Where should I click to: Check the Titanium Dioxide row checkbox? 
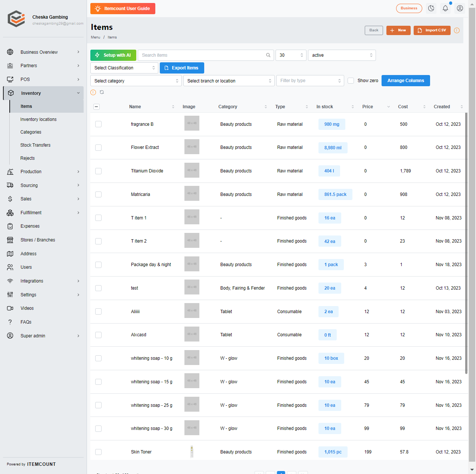[98, 171]
